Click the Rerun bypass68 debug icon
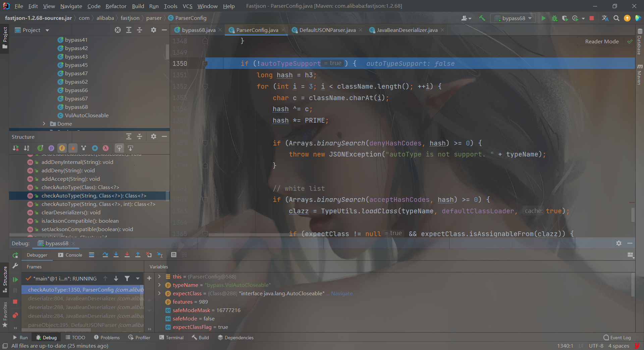644x350 pixels. click(x=15, y=255)
